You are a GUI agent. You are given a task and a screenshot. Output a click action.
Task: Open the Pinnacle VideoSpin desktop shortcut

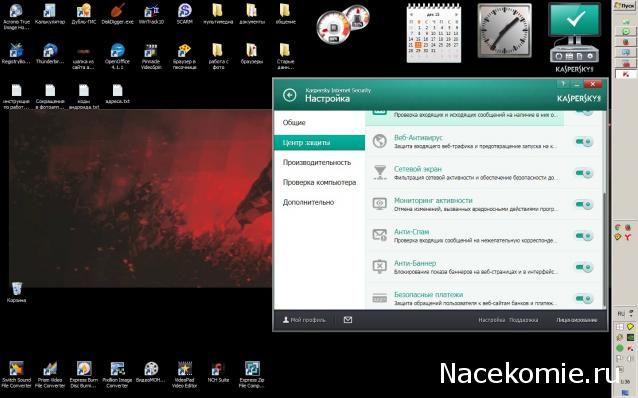151,56
